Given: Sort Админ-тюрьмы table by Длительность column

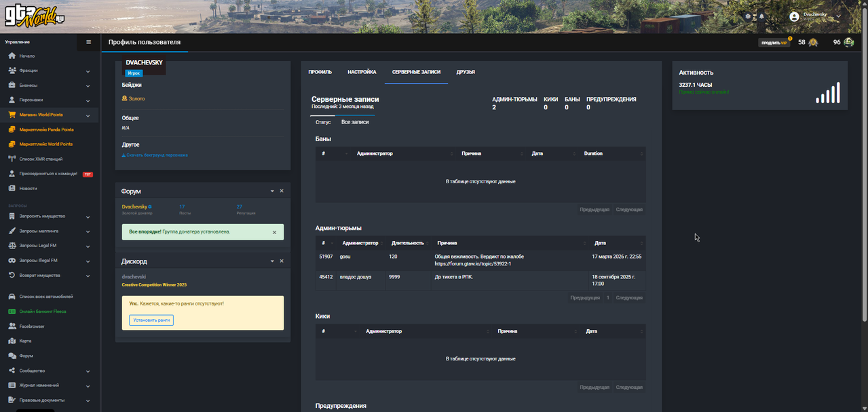Looking at the screenshot, I should click(408, 242).
